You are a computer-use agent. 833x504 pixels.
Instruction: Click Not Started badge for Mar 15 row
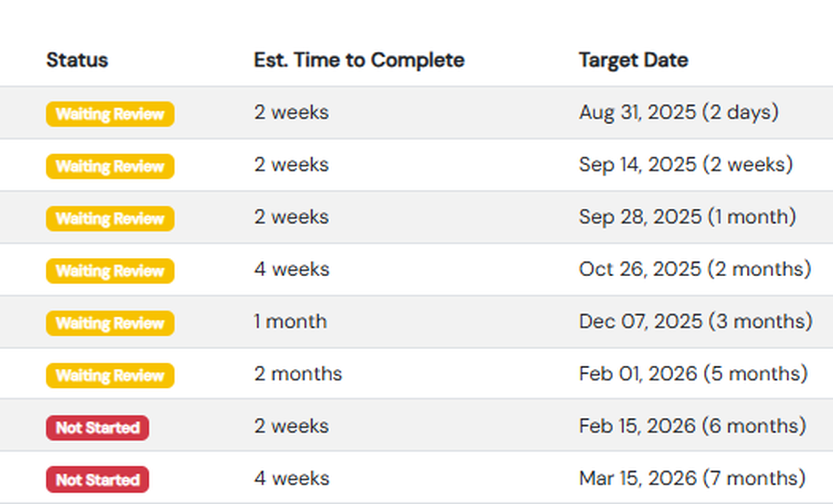[x=98, y=480]
